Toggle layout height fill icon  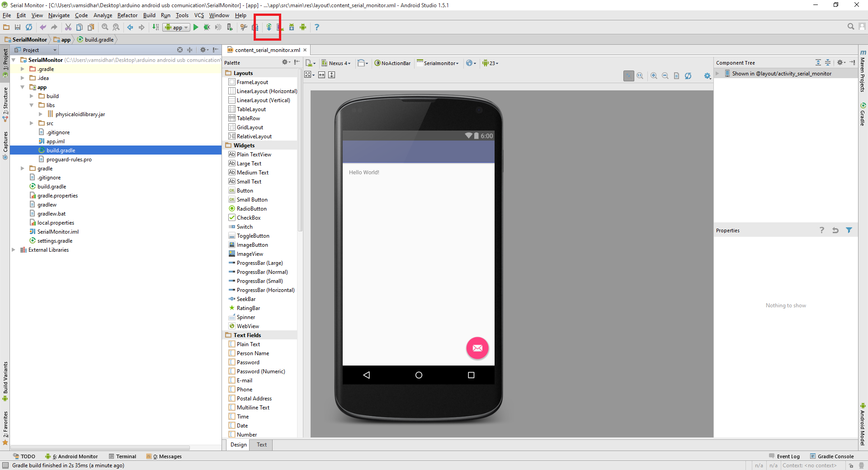coord(332,75)
